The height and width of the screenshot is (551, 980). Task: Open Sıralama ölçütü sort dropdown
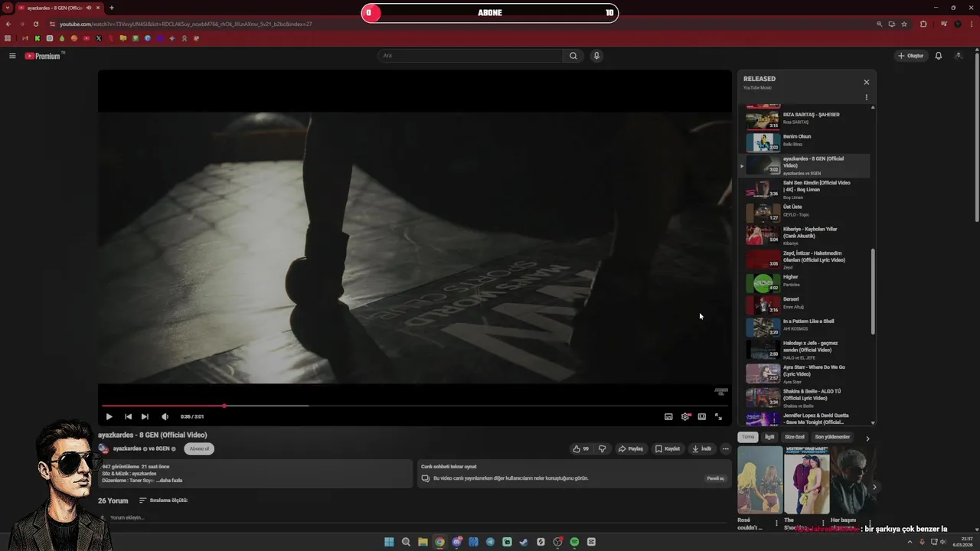pos(163,500)
